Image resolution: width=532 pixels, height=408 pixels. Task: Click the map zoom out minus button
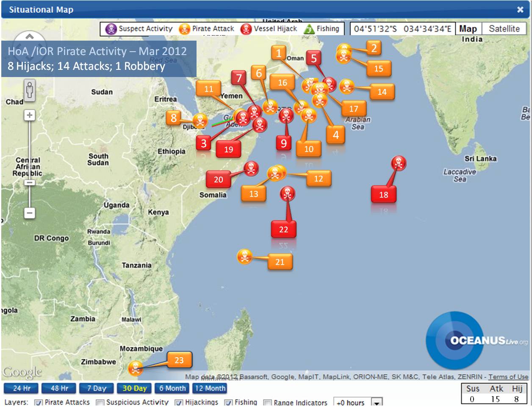click(x=30, y=212)
